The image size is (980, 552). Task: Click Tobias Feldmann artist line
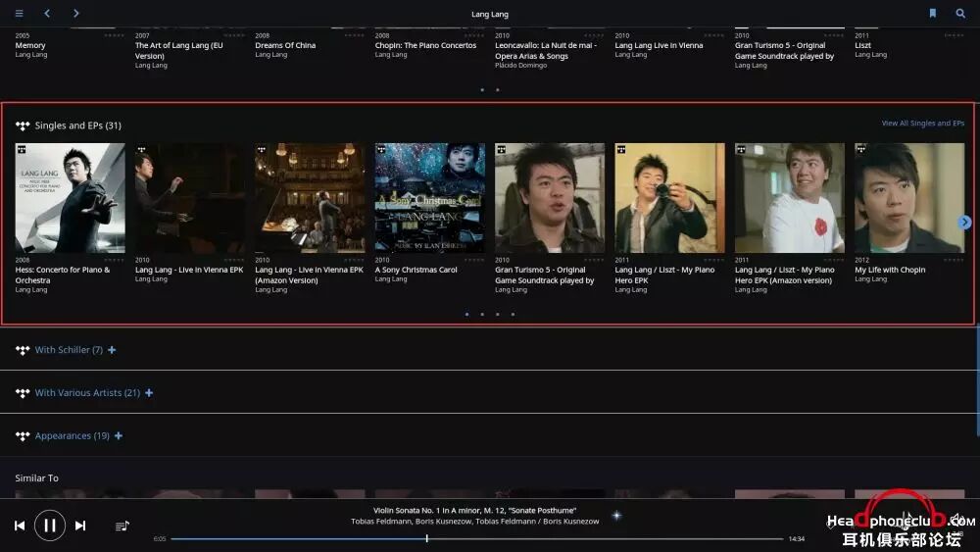click(475, 521)
